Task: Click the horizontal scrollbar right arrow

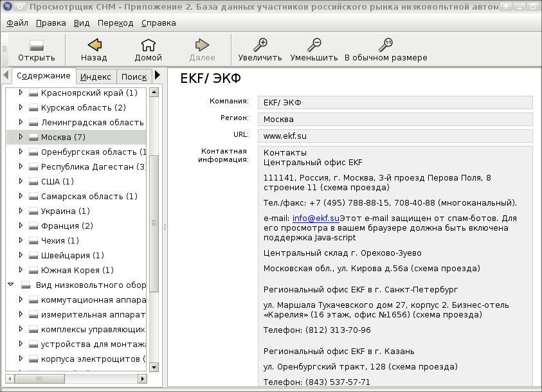Action: click(142, 379)
